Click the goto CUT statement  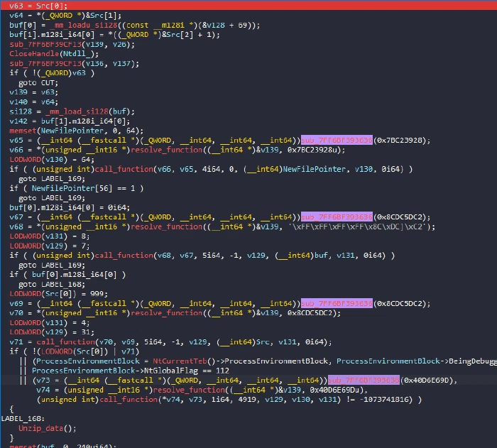[x=38, y=83]
